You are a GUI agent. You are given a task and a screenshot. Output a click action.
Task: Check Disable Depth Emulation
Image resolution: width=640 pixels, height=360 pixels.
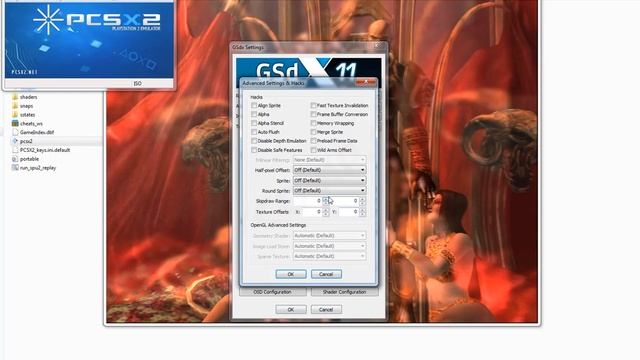(x=254, y=141)
